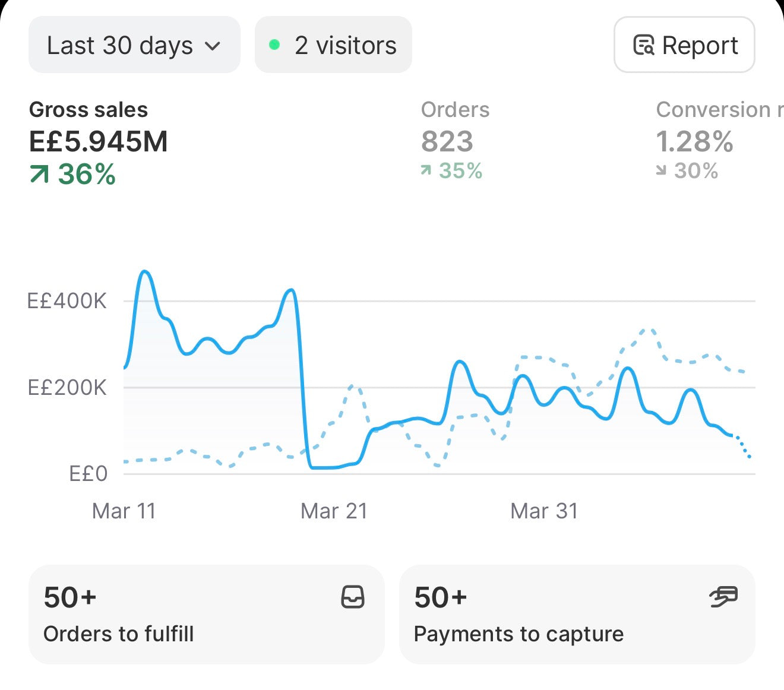Screen dimensions: 784x690
Task: Click the E£5.945M gross sales value
Action: coord(99,142)
